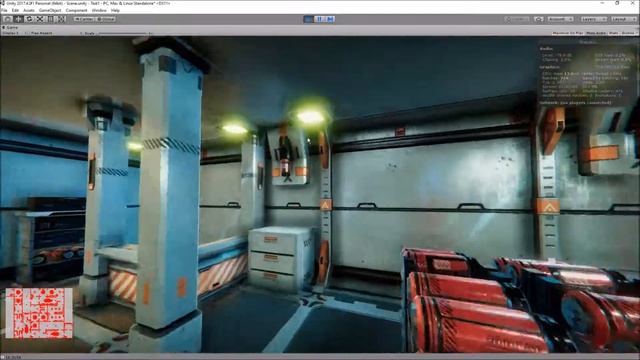The image size is (640, 360).
Task: Open the Assets menu
Action: pyautogui.click(x=29, y=10)
